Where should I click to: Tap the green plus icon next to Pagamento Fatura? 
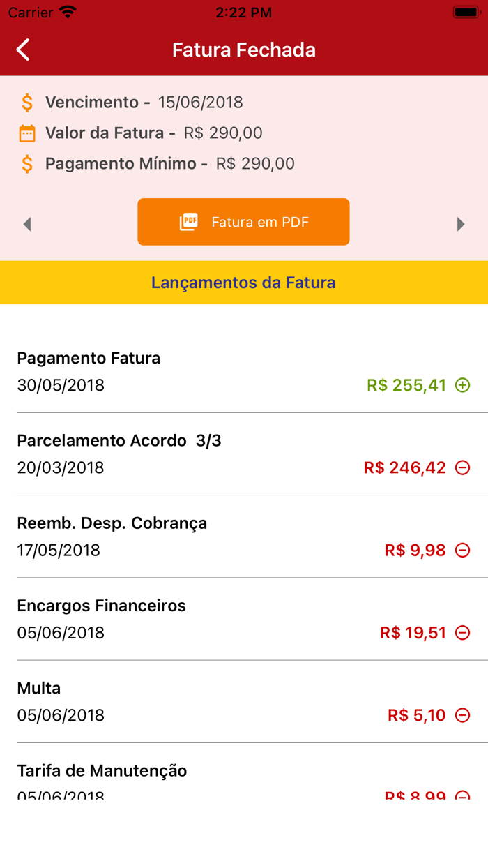click(464, 384)
